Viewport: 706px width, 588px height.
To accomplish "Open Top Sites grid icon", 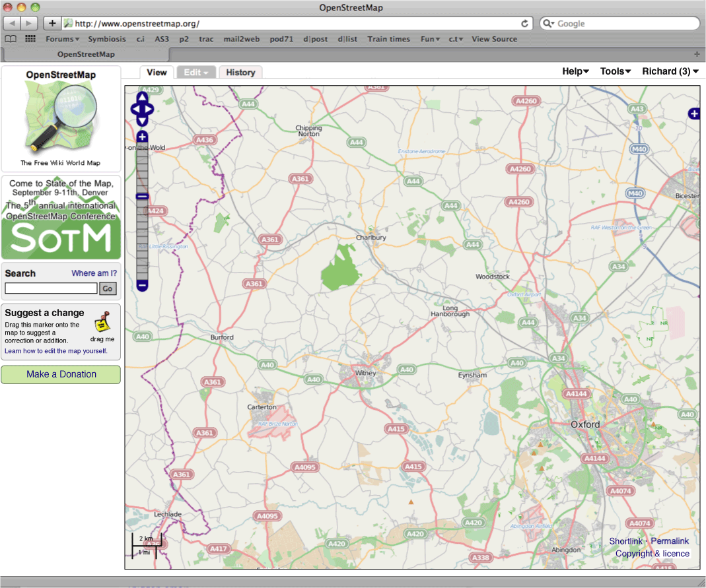I will [30, 39].
